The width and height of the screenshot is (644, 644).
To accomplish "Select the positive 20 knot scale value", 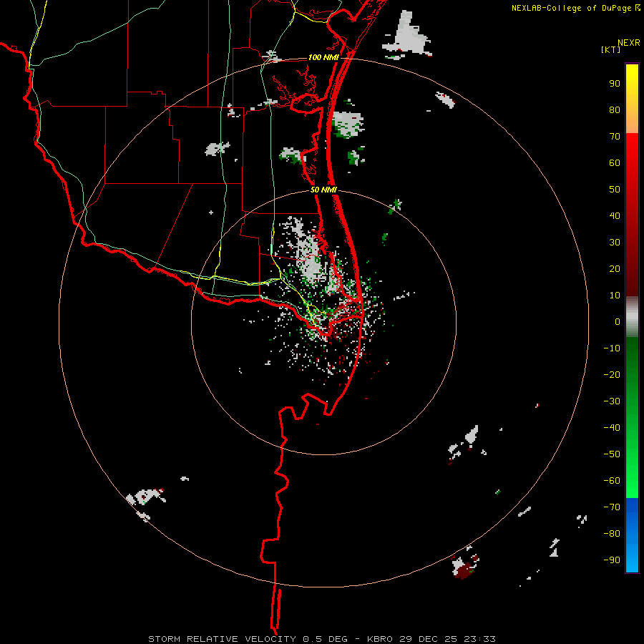I will (x=615, y=268).
